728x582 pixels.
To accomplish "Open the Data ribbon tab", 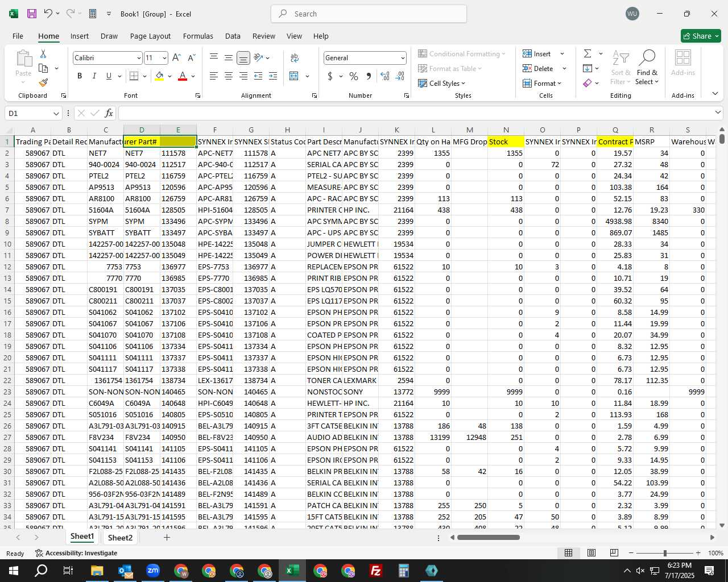I will [233, 36].
